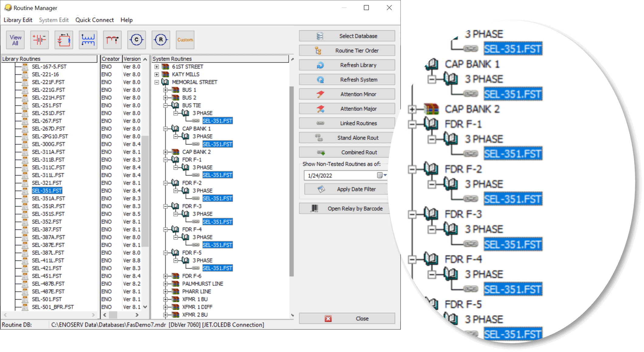Click the Select Database button

[347, 36]
